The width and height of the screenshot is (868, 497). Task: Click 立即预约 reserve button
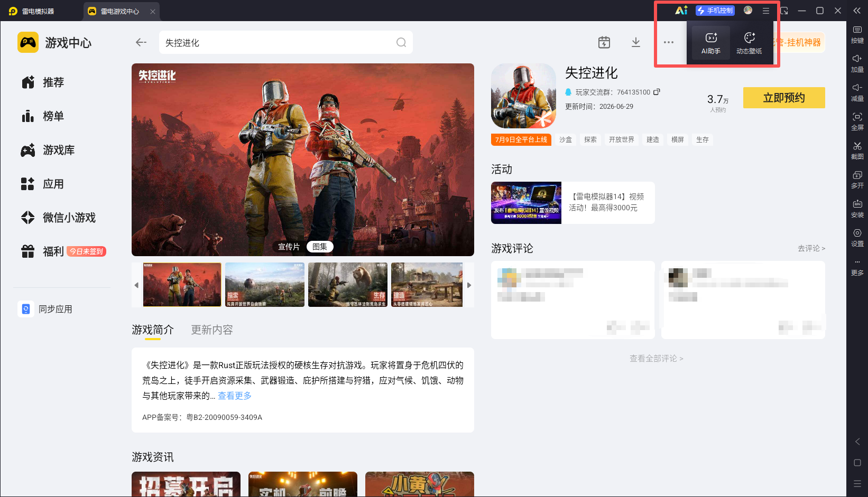tap(784, 98)
